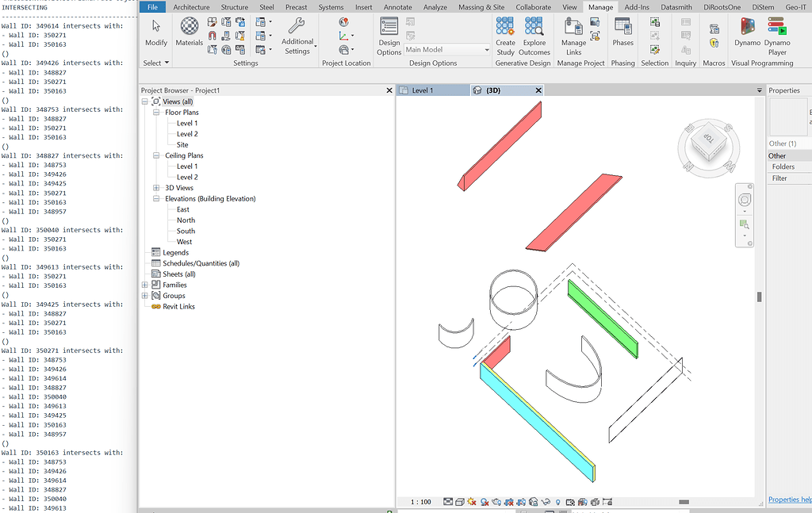Collapse the Floor Plans node

pos(156,112)
